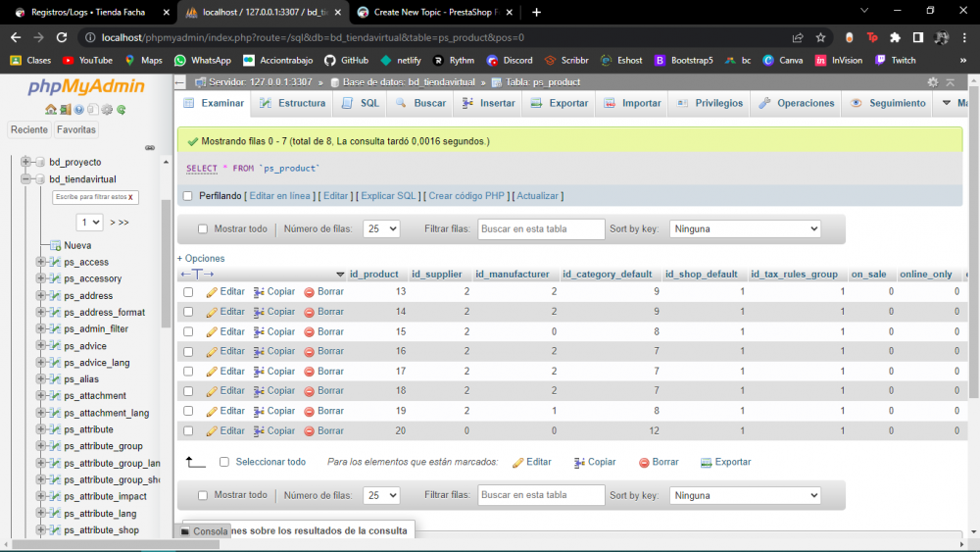980x552 pixels.
Task: Click the top Buscar en esta tabla field
Action: coord(541,229)
